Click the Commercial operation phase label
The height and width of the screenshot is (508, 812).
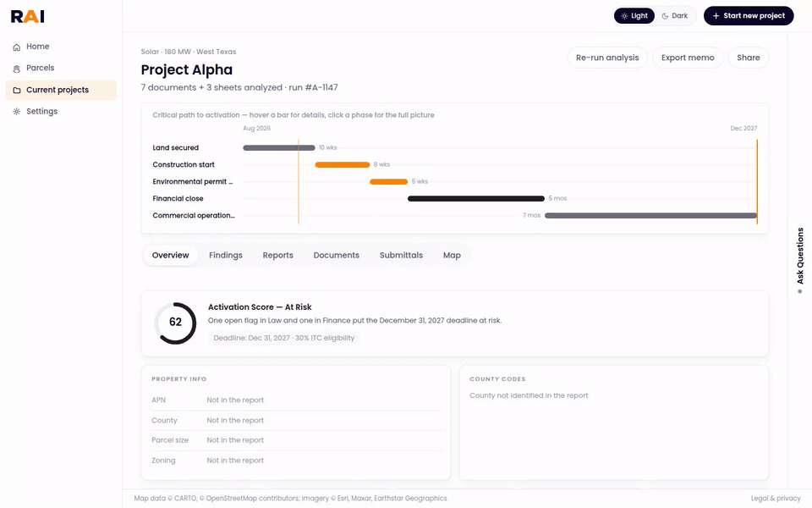tap(193, 215)
